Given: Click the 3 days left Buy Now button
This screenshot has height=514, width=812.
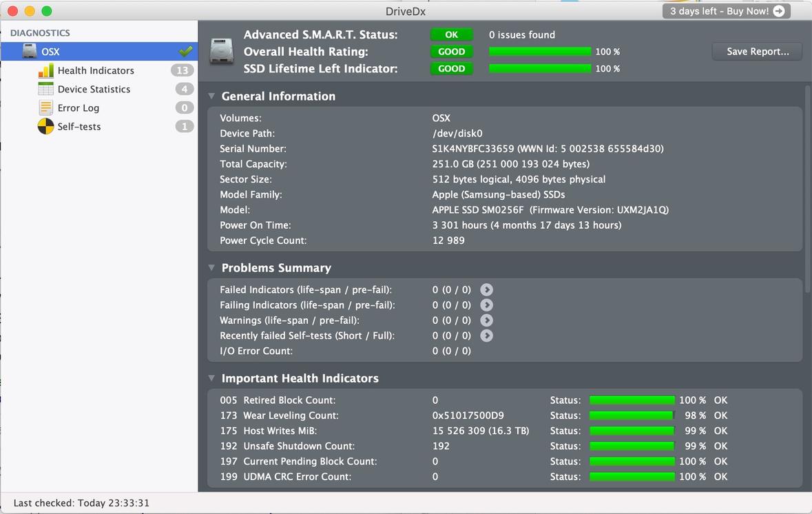Looking at the screenshot, I should click(726, 11).
